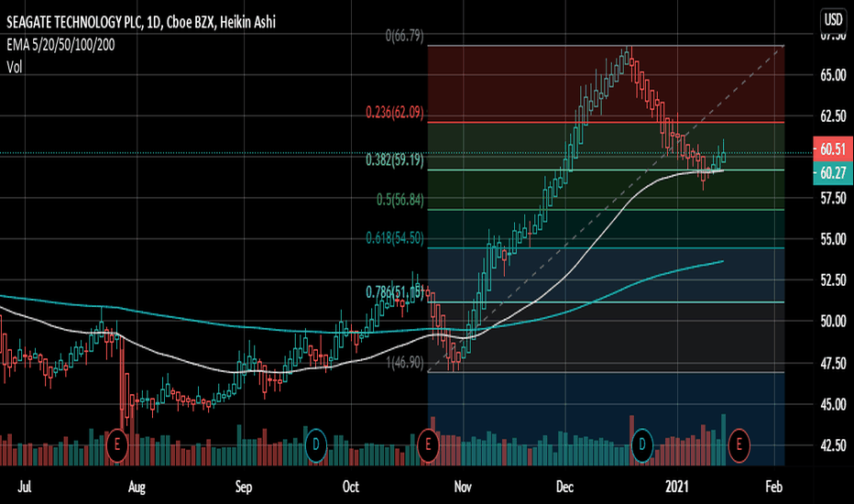Select the EMA 5/20/50/100/200 indicator legend
The height and width of the screenshot is (504, 854).
[x=60, y=45]
